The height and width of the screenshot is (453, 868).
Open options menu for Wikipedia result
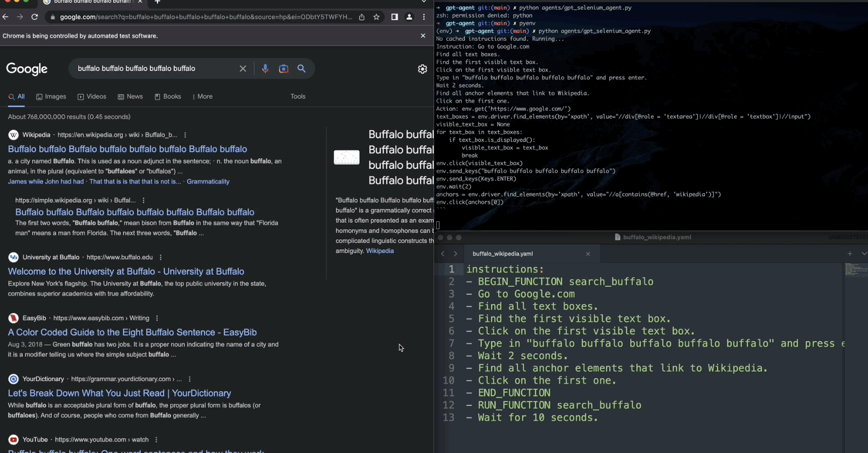tap(185, 135)
